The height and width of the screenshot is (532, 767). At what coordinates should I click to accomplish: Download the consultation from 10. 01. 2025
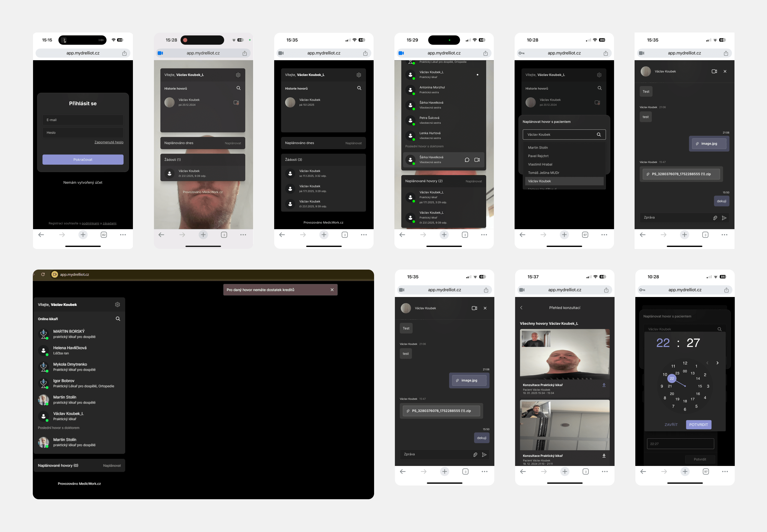pos(604,385)
